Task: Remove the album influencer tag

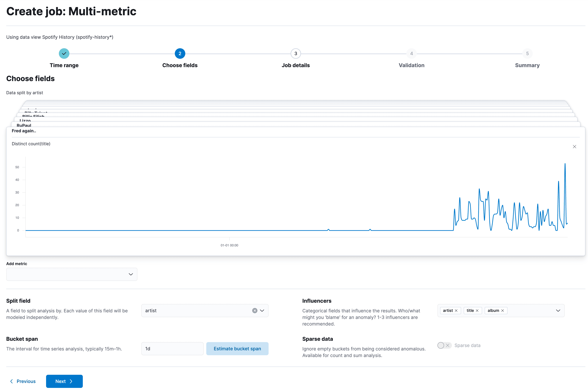Action: coord(503,311)
